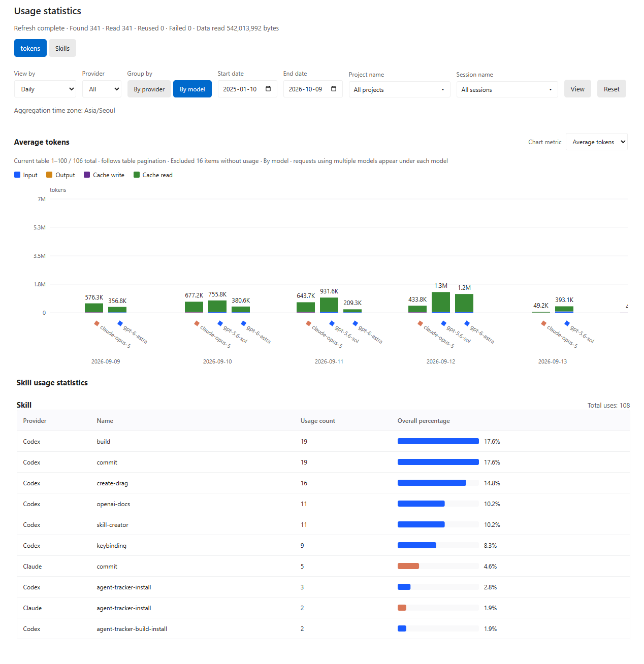644x664 pixels.
Task: Click gpt-5.6-sol marker icon under 2026-09-12
Action: click(x=443, y=323)
